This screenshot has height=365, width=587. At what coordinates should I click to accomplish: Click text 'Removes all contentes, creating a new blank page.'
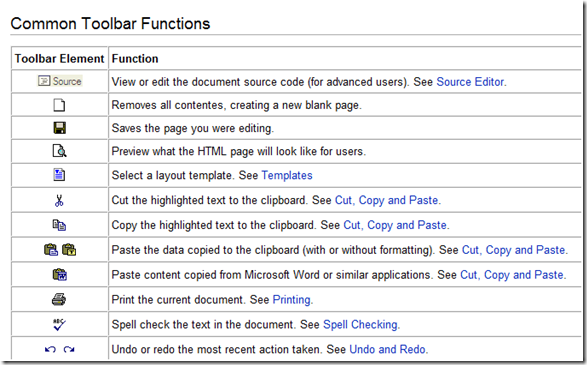tap(237, 105)
